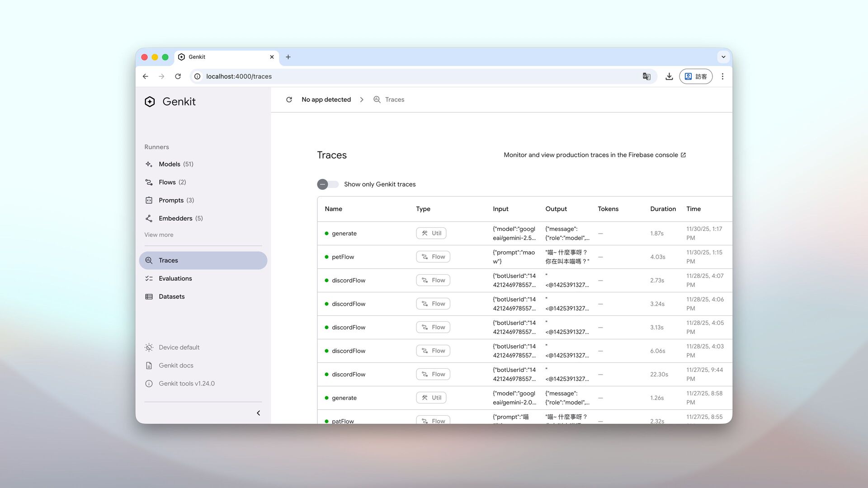This screenshot has width=868, height=488.
Task: Click the Google Translate icon in address bar
Action: (x=646, y=76)
